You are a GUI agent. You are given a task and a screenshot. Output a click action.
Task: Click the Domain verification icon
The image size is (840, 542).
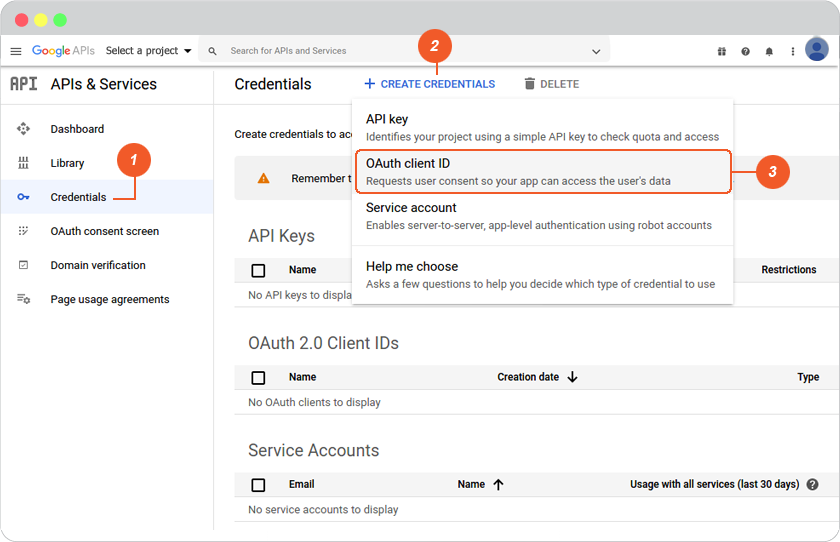23,265
